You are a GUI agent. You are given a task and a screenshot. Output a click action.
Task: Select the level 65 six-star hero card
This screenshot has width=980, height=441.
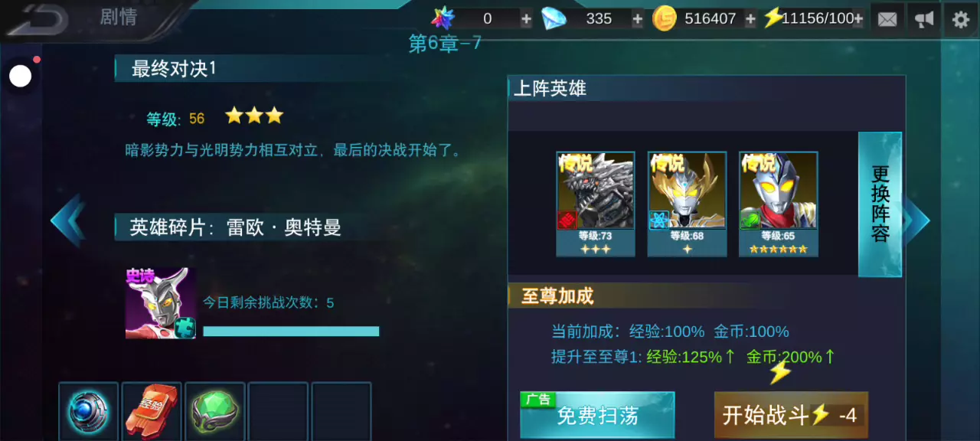tap(778, 204)
